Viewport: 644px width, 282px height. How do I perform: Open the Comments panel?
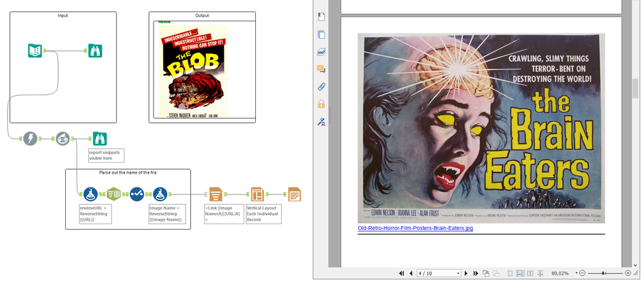pos(322,69)
